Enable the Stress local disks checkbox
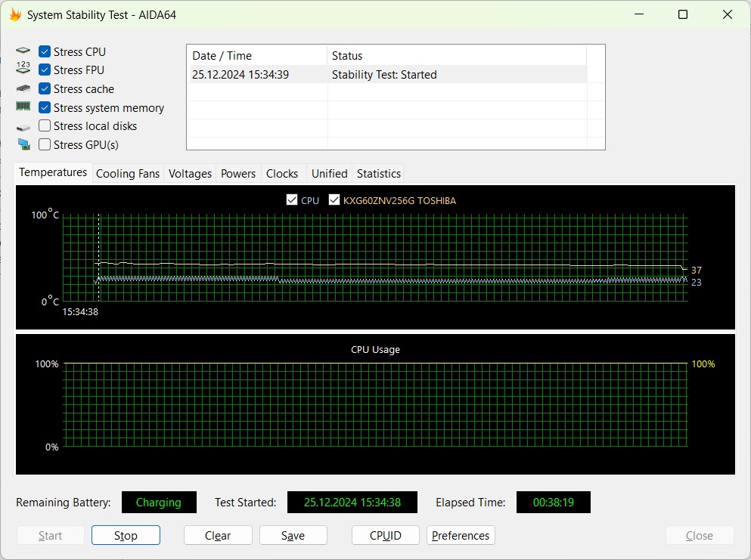This screenshot has width=751, height=560. click(x=45, y=126)
